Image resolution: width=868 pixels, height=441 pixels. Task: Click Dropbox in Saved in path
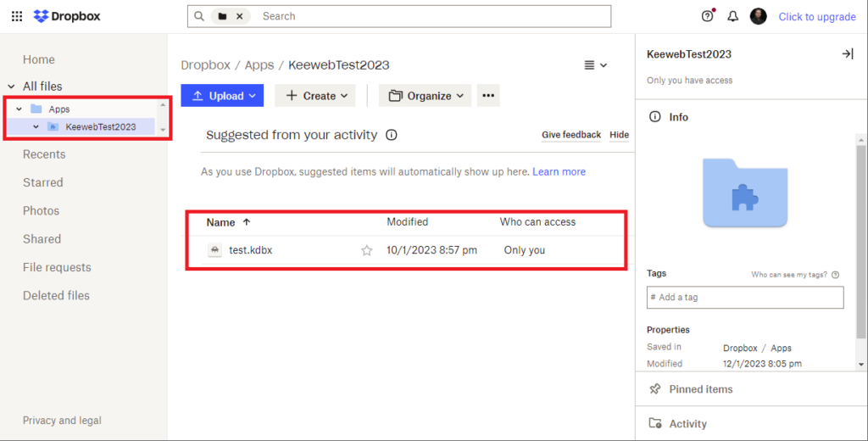click(739, 348)
